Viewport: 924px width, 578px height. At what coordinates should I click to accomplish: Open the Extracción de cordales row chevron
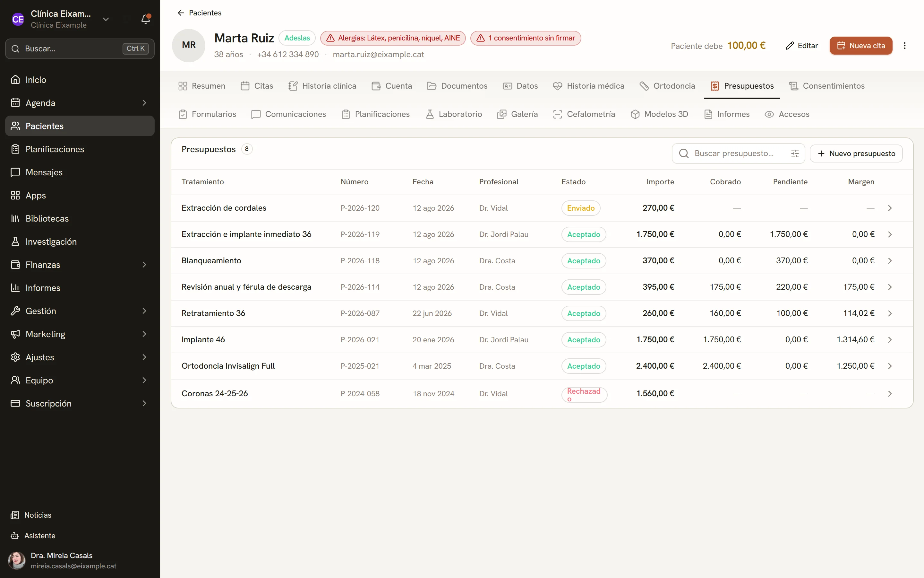890,208
